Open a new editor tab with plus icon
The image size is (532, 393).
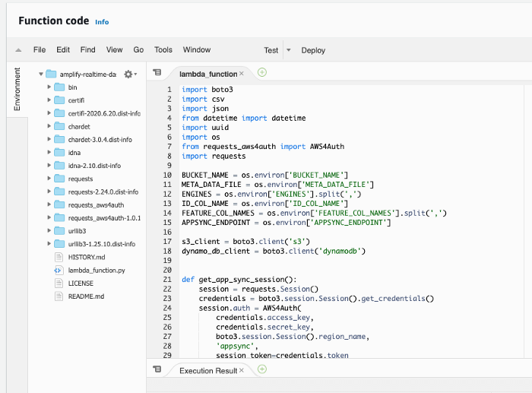pos(262,72)
